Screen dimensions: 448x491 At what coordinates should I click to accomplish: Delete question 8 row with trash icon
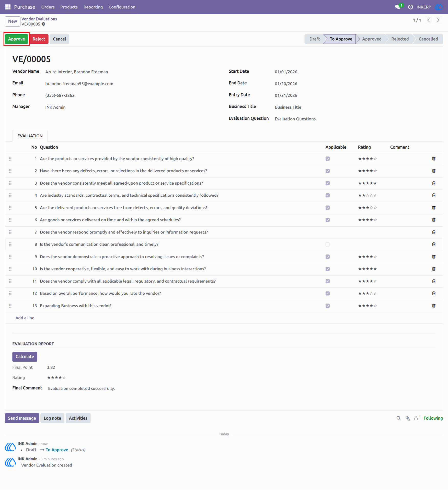click(x=434, y=244)
